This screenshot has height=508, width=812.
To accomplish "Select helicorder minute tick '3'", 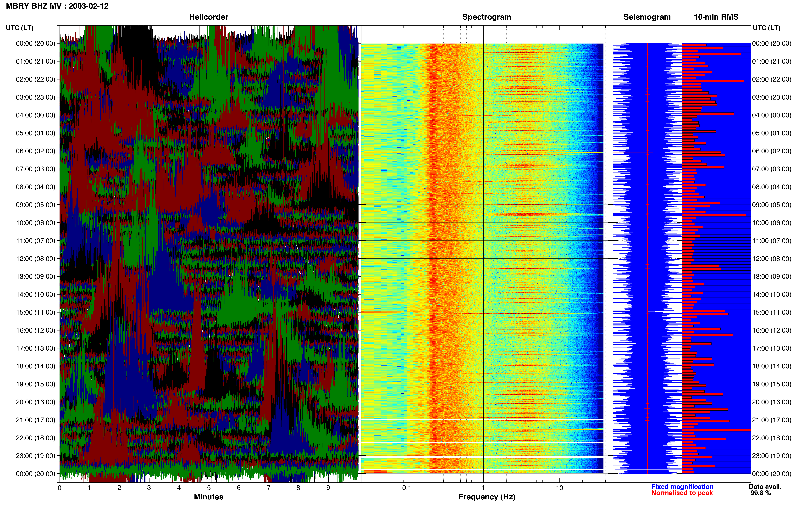I will point(149,488).
